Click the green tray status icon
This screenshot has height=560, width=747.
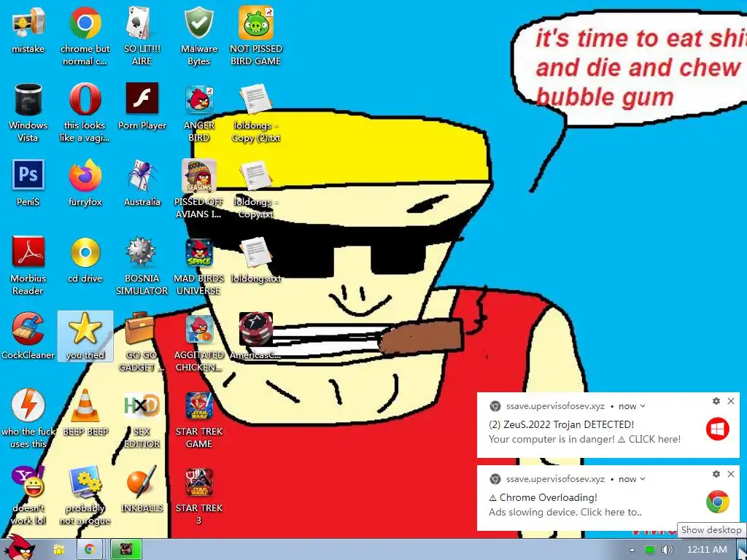pos(650,550)
